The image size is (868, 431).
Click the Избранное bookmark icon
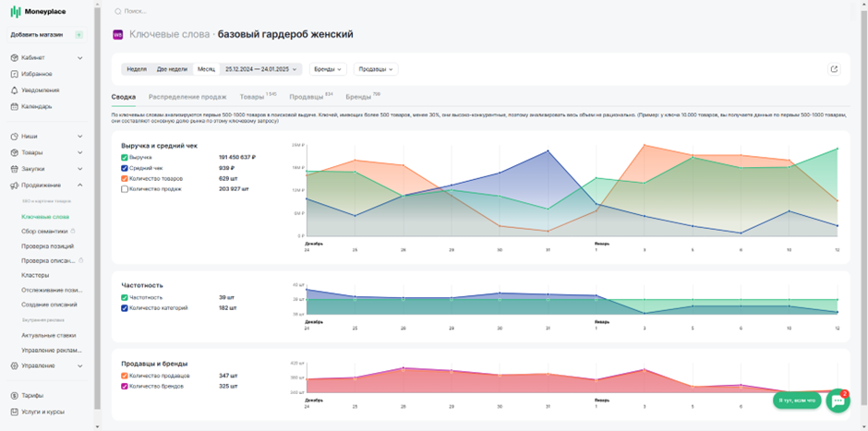[x=15, y=74]
